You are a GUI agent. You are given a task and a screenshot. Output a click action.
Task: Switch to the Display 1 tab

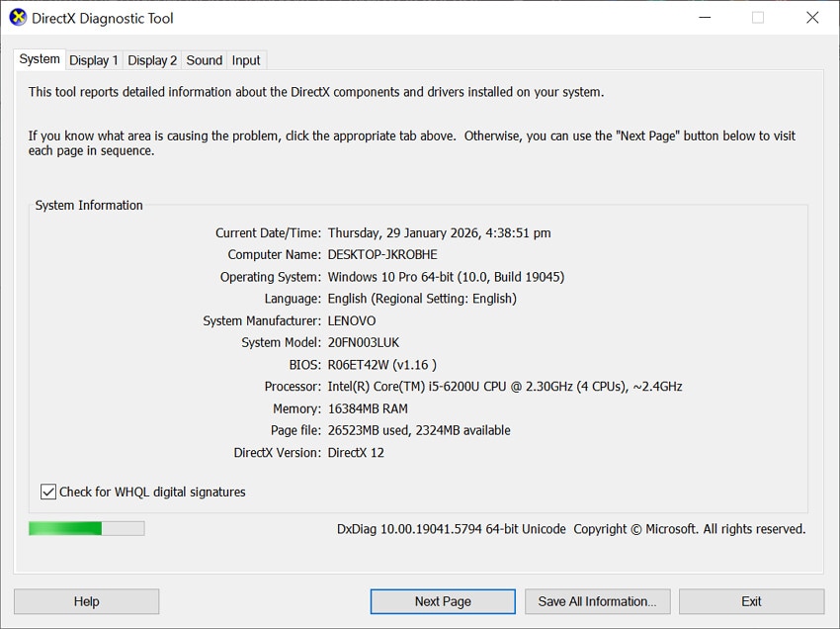point(94,60)
